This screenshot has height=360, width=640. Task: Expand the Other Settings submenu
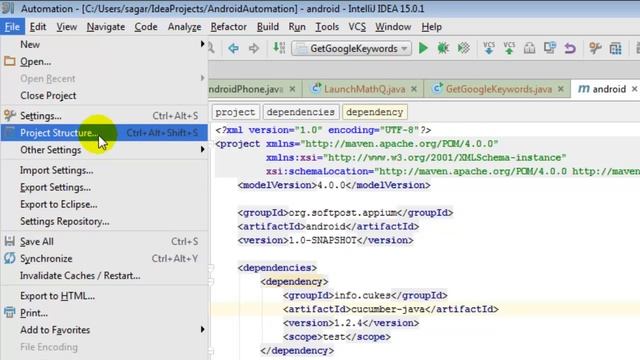tap(202, 150)
